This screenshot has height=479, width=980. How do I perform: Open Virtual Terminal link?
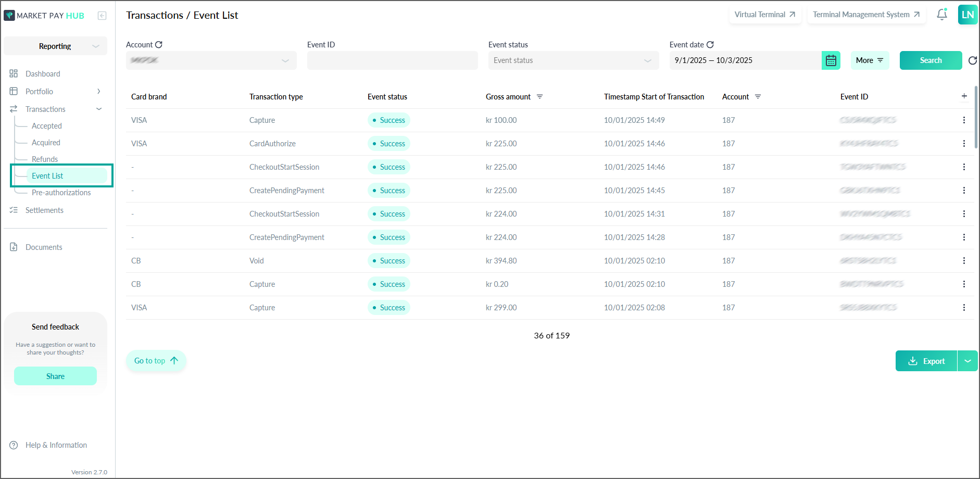[764, 15]
